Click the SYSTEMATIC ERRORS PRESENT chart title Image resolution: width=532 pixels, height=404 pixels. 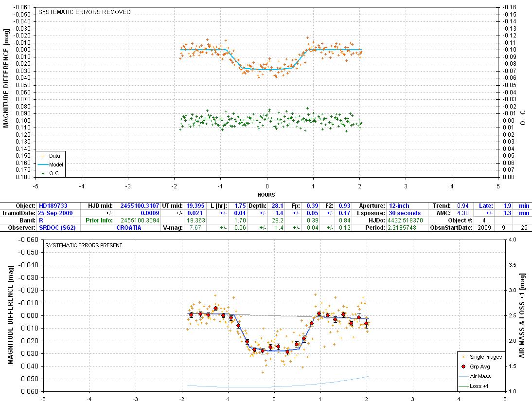point(84,245)
